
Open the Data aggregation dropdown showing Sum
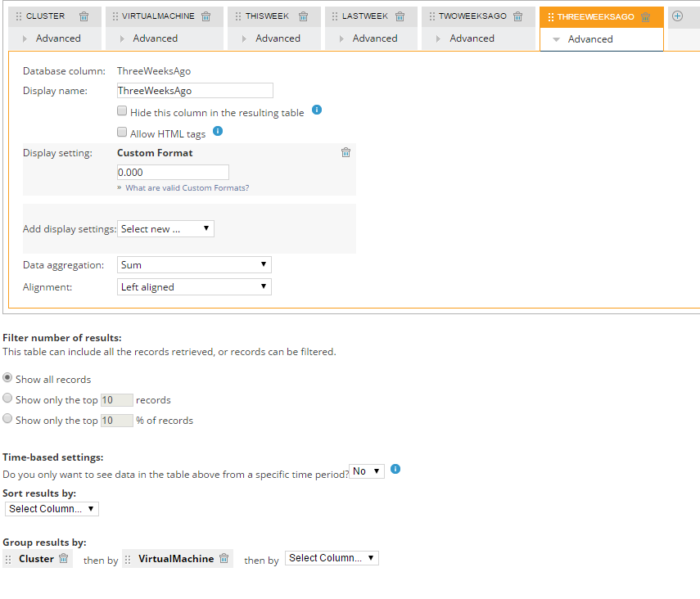[x=193, y=264]
